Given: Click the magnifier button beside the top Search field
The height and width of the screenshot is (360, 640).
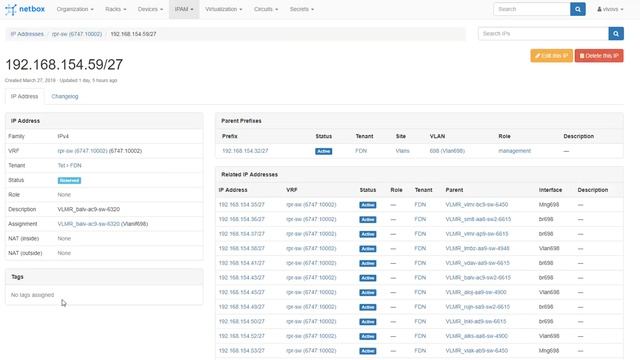Looking at the screenshot, I should pos(578,9).
